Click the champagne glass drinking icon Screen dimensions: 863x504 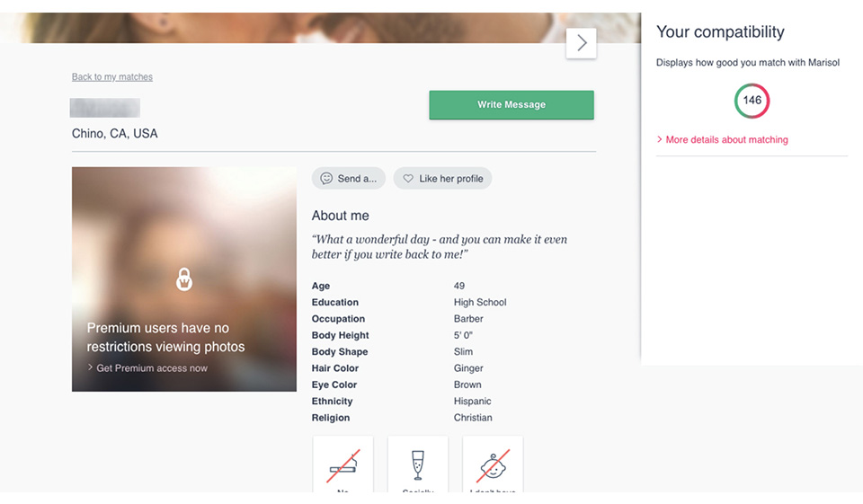tap(417, 465)
